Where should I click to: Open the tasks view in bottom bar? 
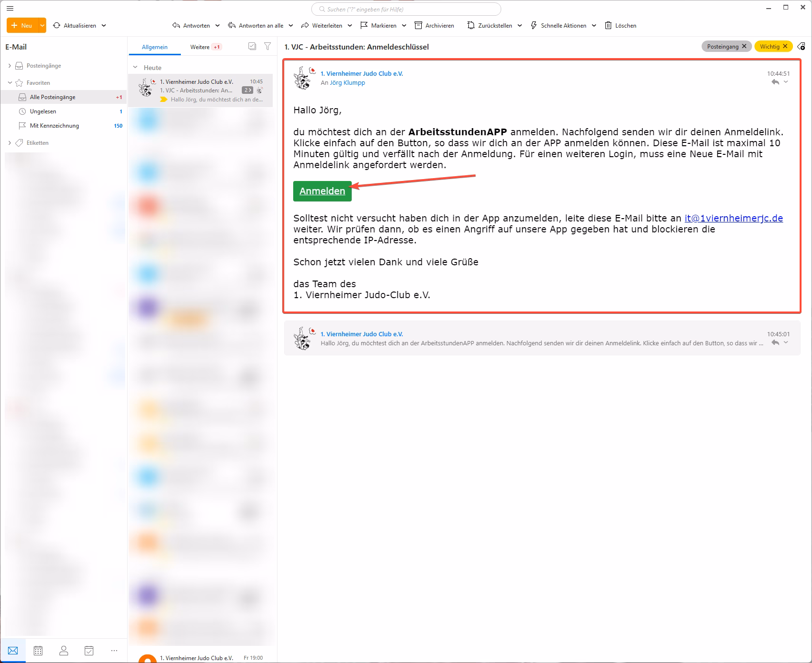pos(89,650)
